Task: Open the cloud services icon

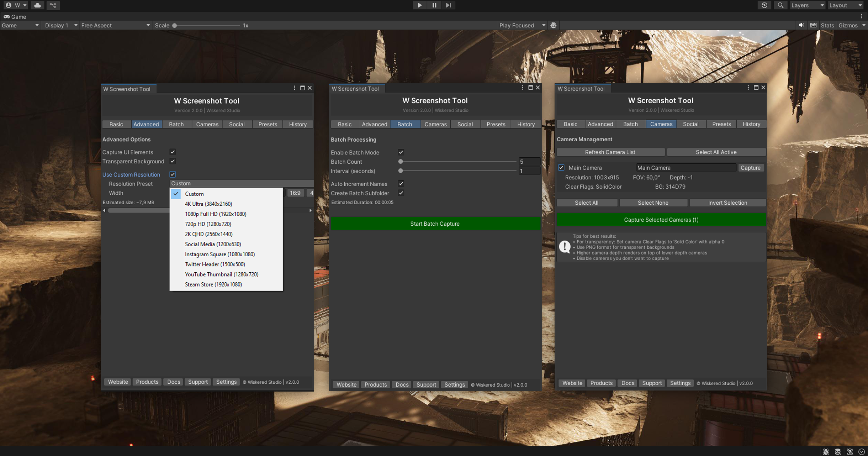Action: click(37, 5)
